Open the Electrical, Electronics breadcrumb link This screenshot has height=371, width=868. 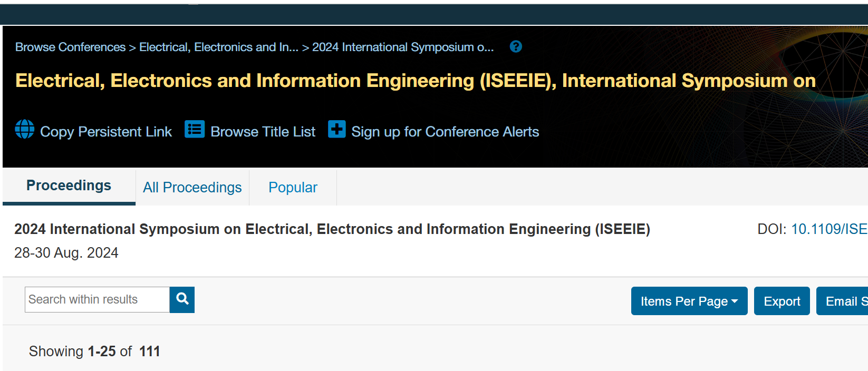218,47
